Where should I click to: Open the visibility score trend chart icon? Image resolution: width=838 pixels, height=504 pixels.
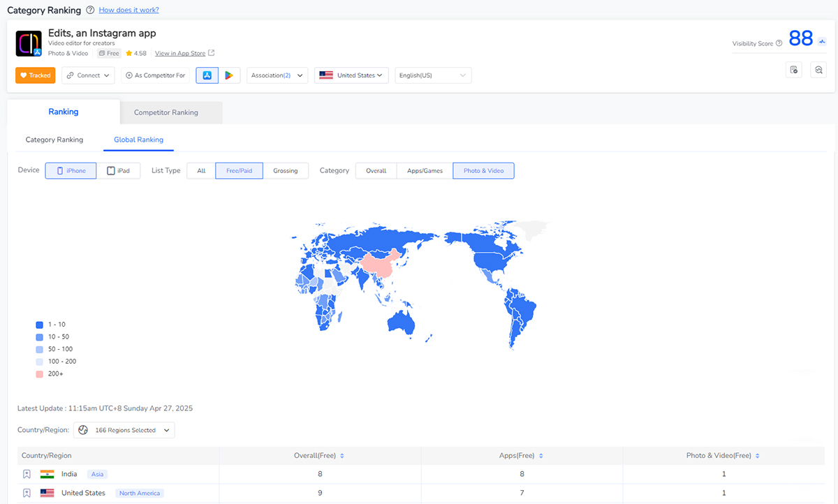[822, 40]
